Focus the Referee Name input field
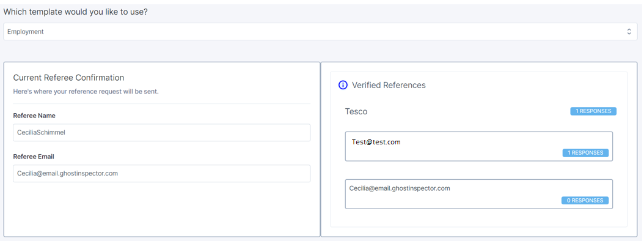Screen dimensions: 644x241 [162, 133]
